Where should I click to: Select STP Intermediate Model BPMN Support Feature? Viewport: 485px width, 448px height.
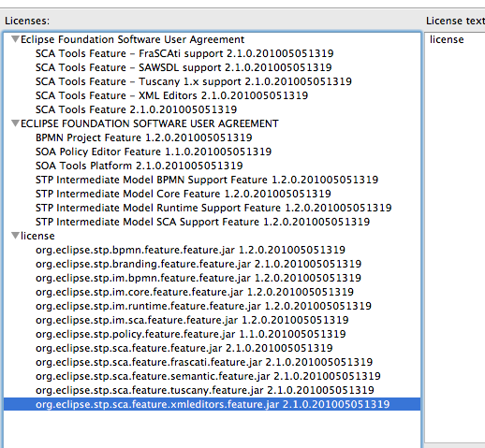tap(207, 180)
